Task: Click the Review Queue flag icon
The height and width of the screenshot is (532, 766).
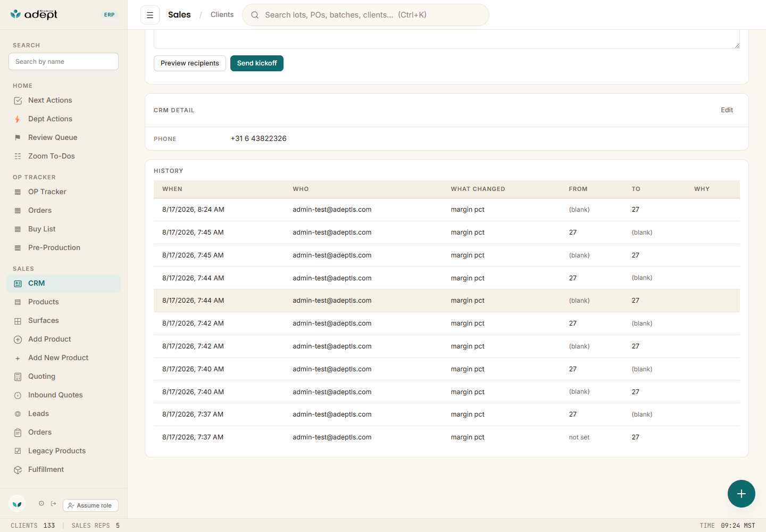Action: 18,138
